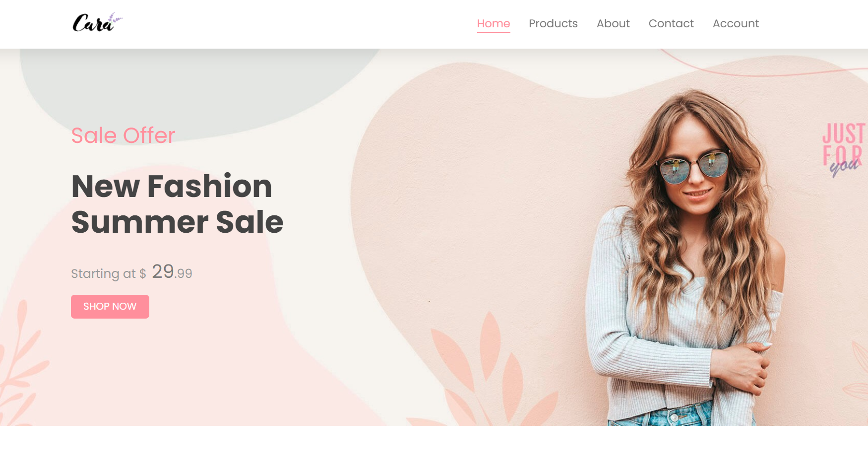
Task: Click the 29.99 price text
Action: point(172,272)
